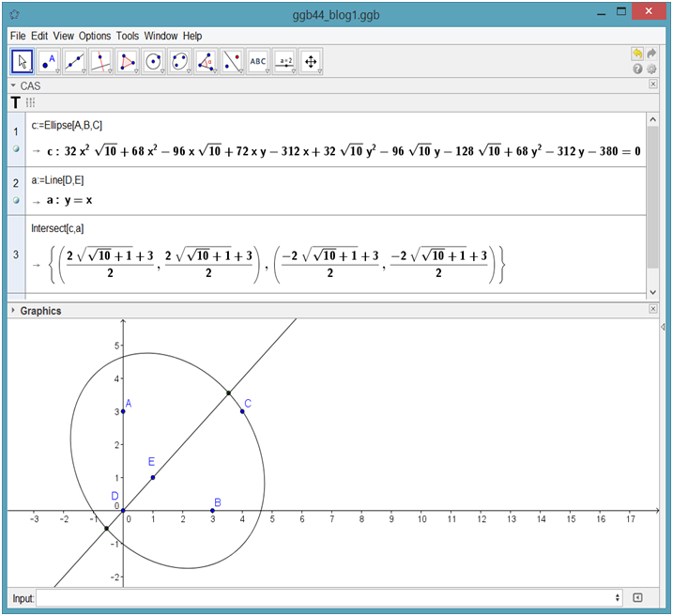Click the CAS vertical scrollbar thumb
The height and width of the screenshot is (616, 673).
pos(653,196)
